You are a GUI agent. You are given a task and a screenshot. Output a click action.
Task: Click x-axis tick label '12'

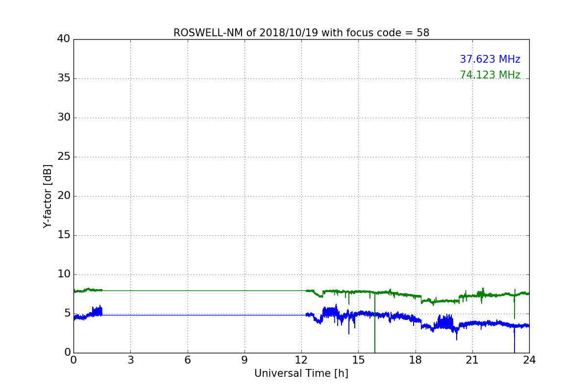click(301, 360)
